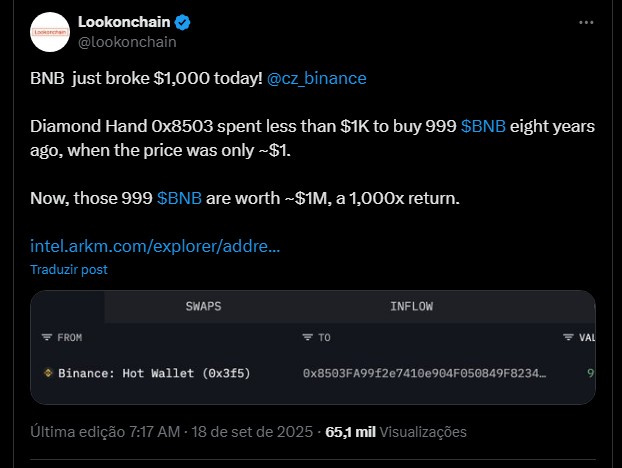Click the Binance logo beside Hot Wallet
The height and width of the screenshot is (468, 622).
click(x=48, y=373)
